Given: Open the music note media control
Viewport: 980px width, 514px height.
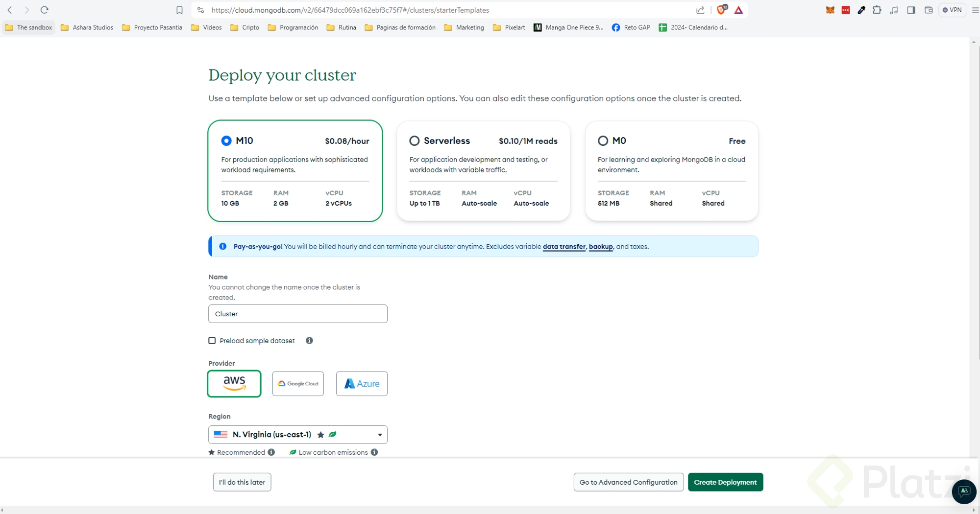Looking at the screenshot, I should click(894, 10).
